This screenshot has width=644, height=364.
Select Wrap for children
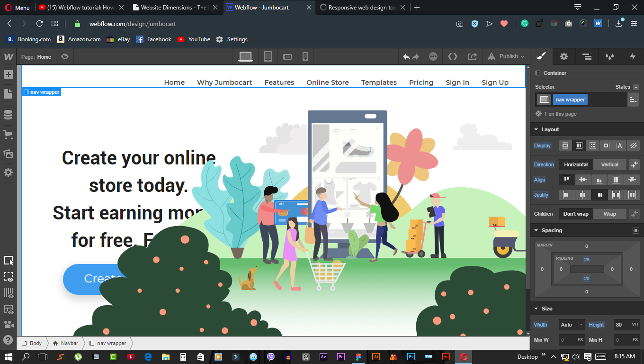click(x=610, y=214)
